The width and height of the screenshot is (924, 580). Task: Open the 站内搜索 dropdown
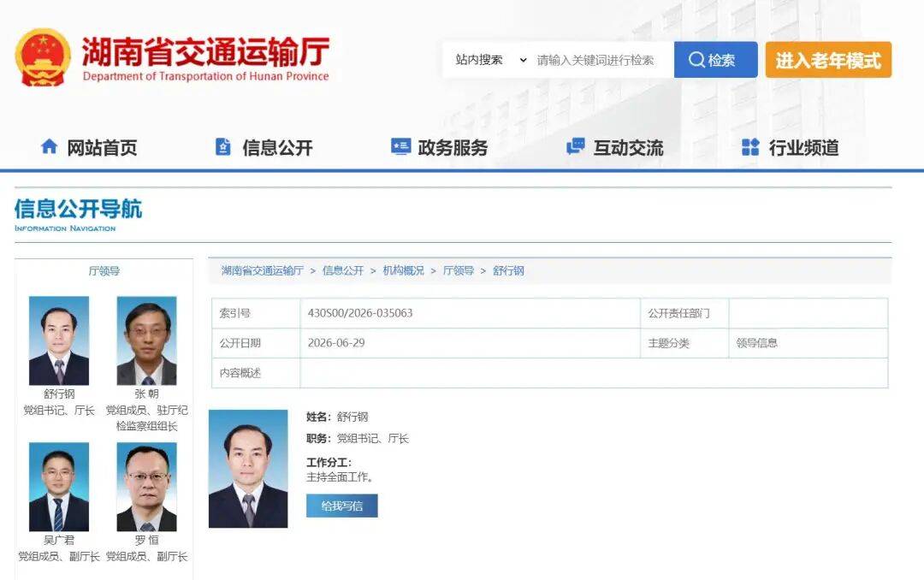tap(490, 60)
